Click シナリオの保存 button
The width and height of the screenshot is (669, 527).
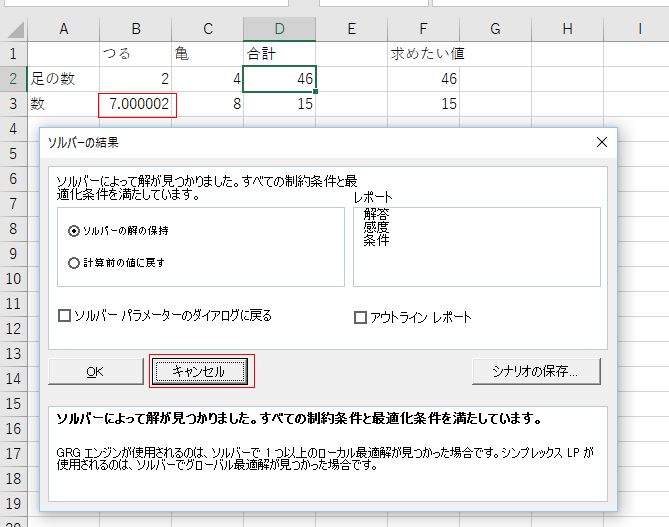(536, 371)
